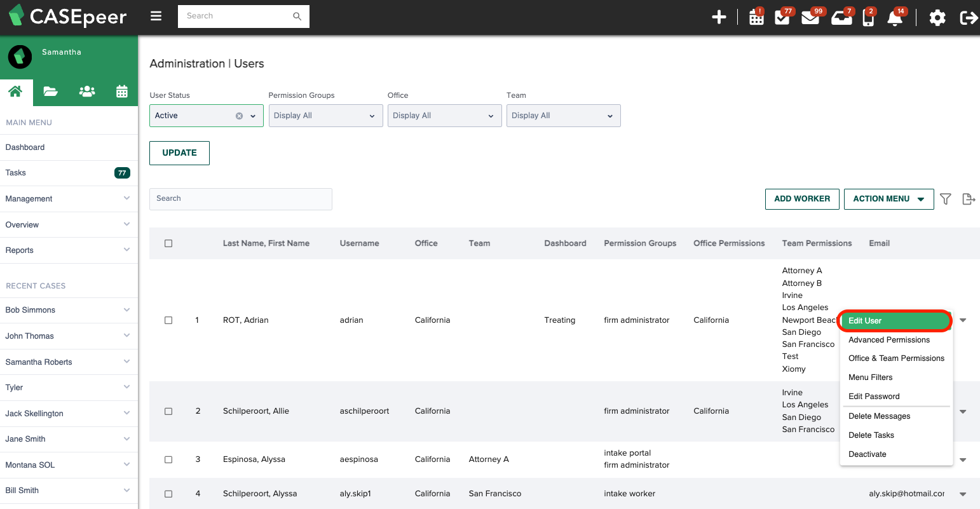Image resolution: width=980 pixels, height=509 pixels.
Task: Open the Permission Groups dropdown
Action: point(325,115)
